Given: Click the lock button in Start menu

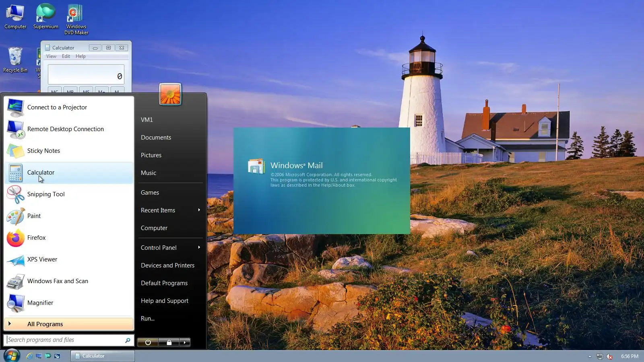Looking at the screenshot, I should (169, 342).
